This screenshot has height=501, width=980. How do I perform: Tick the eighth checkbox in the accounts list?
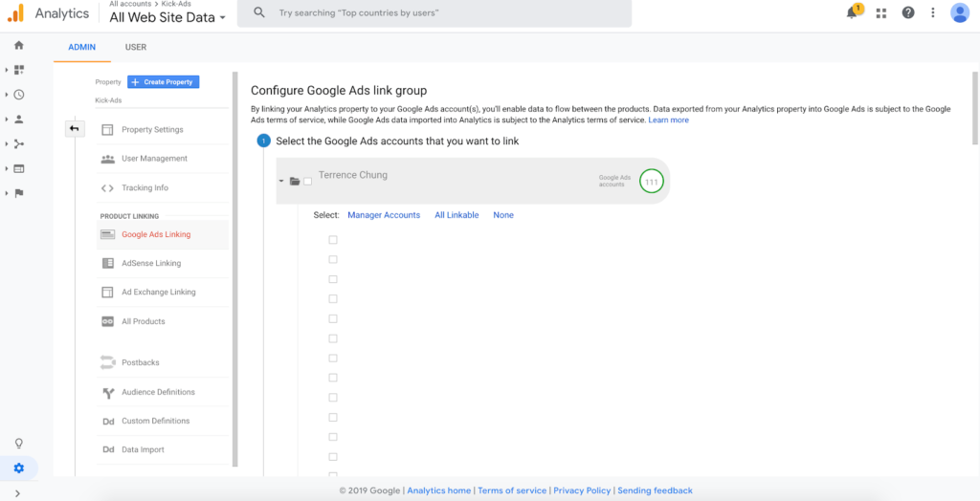(333, 378)
